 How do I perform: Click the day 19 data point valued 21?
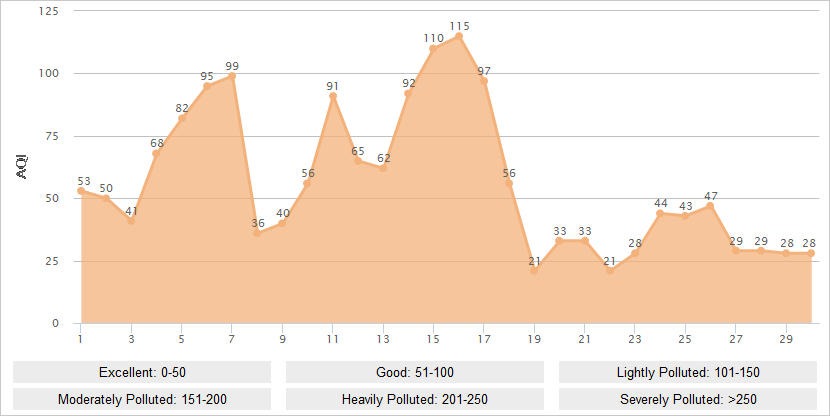click(x=534, y=270)
